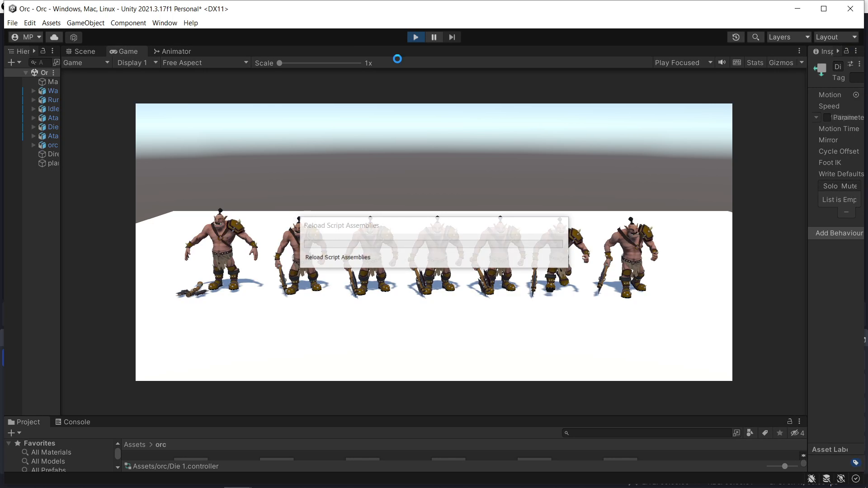Click the cloud services icon

pyautogui.click(x=54, y=37)
